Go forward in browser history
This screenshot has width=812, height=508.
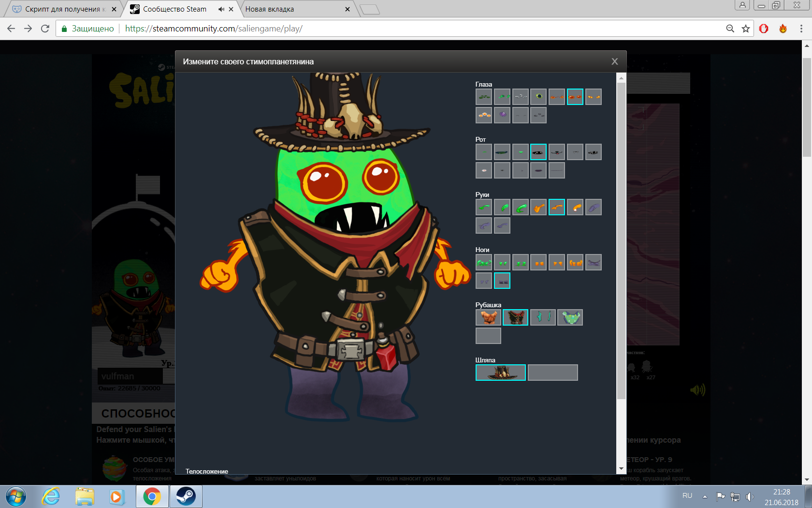[x=28, y=29]
